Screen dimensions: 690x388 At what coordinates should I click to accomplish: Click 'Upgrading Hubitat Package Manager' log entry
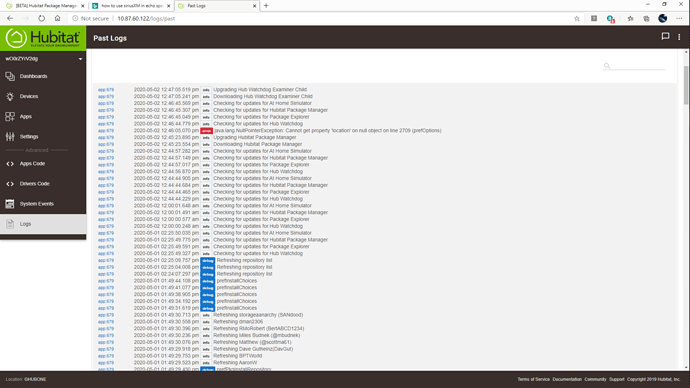coord(255,137)
